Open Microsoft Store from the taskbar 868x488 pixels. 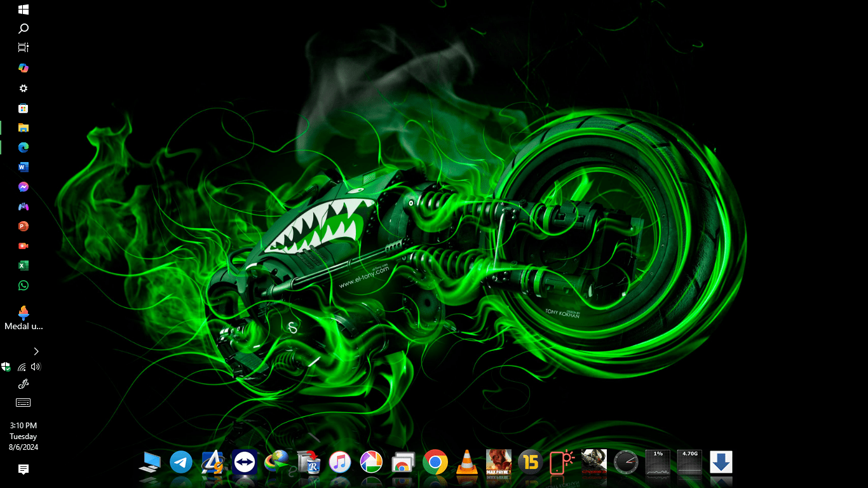click(x=24, y=108)
